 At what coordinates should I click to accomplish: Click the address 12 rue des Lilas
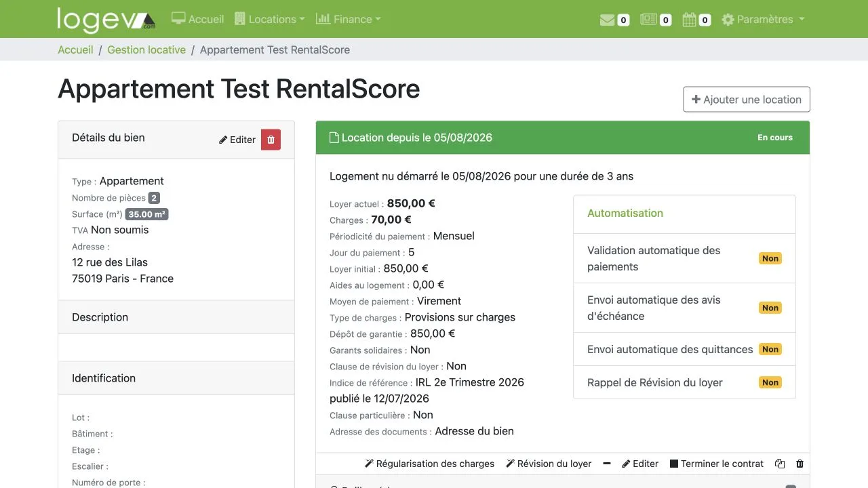tap(110, 262)
